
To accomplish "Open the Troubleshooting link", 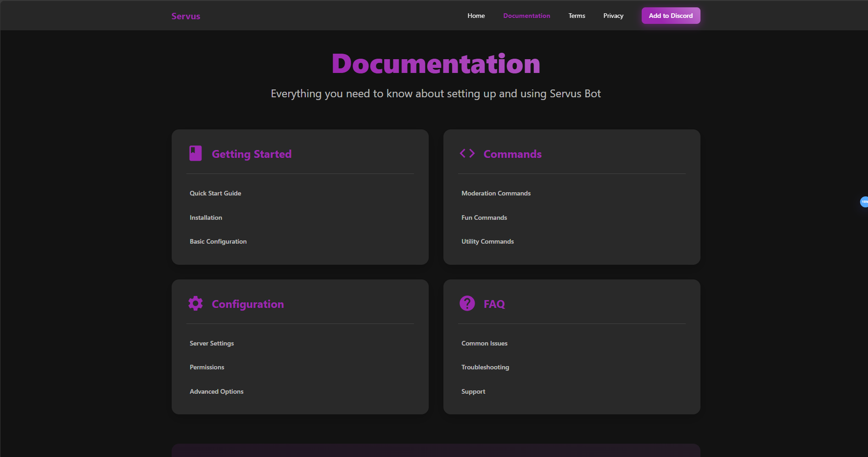I will (485, 367).
